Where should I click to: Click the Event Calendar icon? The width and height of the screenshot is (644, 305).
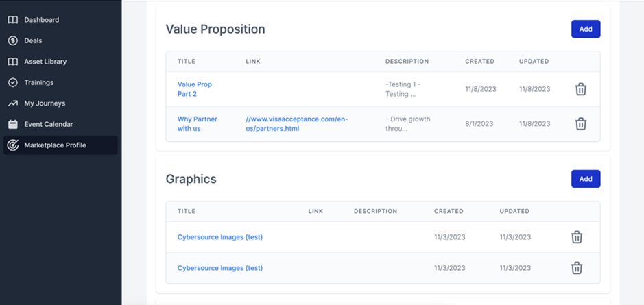tap(13, 124)
